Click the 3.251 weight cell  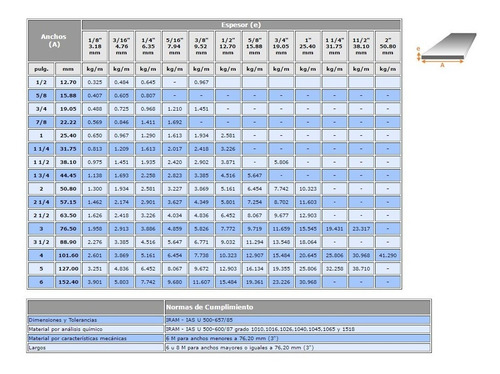pos(95,269)
